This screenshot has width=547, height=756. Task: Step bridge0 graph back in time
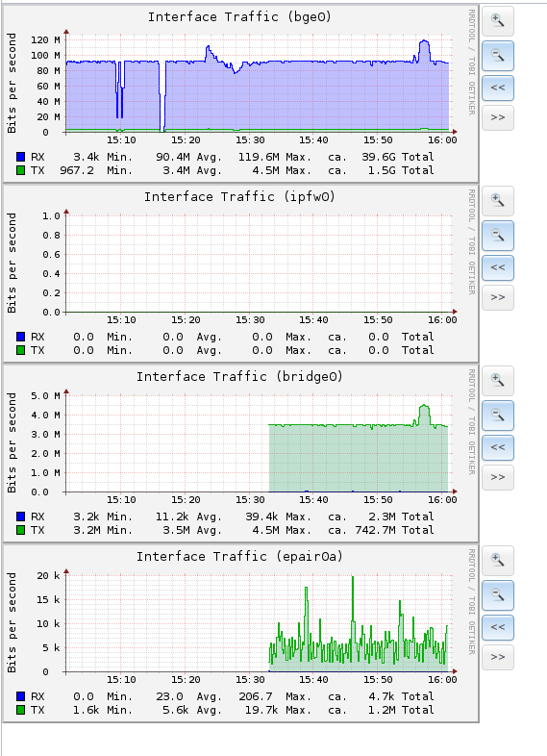(x=498, y=447)
